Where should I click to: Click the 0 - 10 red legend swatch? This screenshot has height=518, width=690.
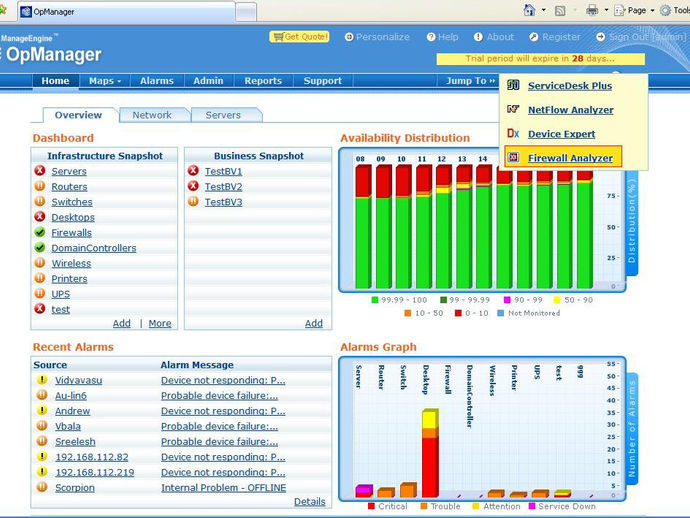[458, 313]
